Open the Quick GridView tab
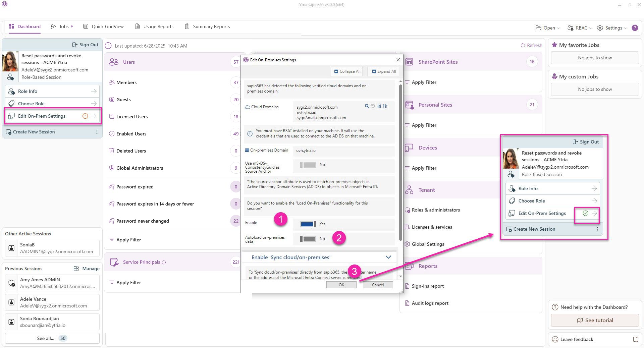This screenshot has height=348, width=644. [103, 26]
